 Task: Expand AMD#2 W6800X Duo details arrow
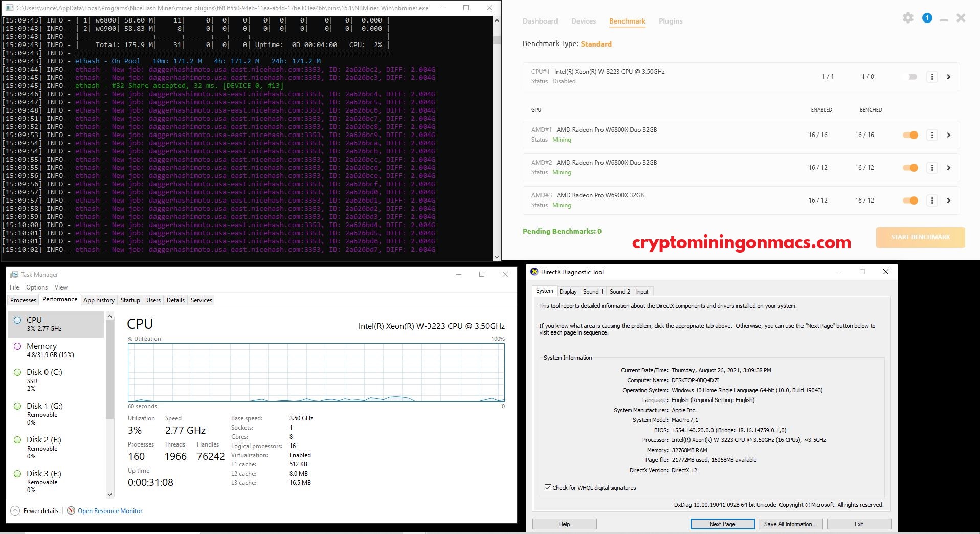click(x=949, y=168)
